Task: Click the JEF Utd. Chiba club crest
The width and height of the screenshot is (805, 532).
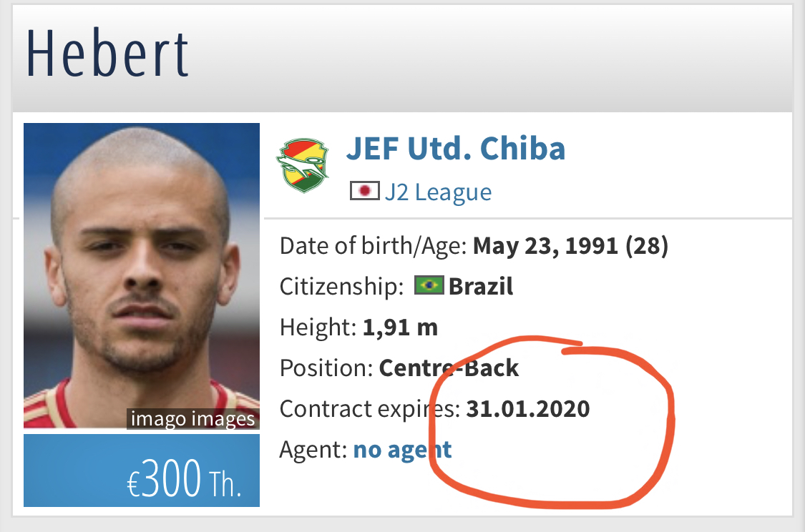Action: 303,165
